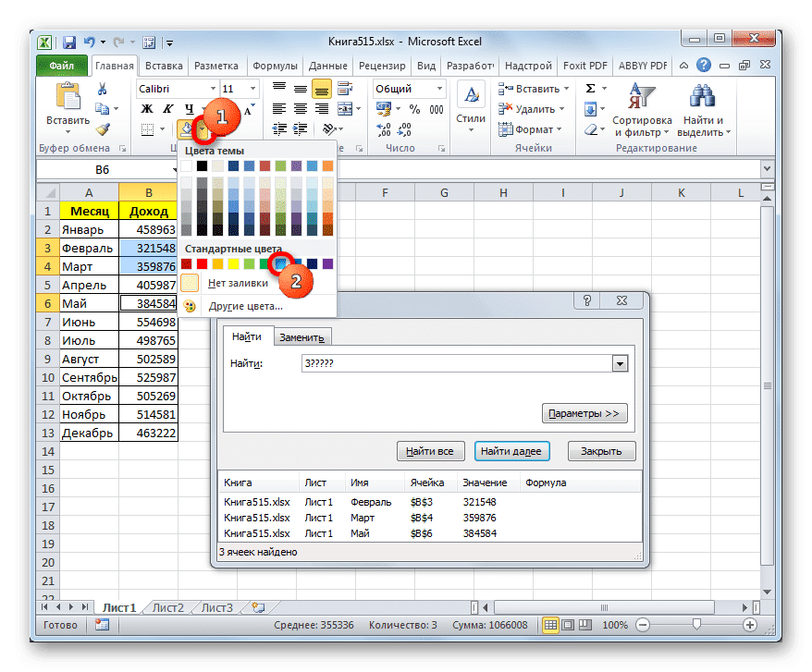The width and height of the screenshot is (812, 672).
Task: Open Excel Help question mark
Action: pyautogui.click(x=703, y=66)
